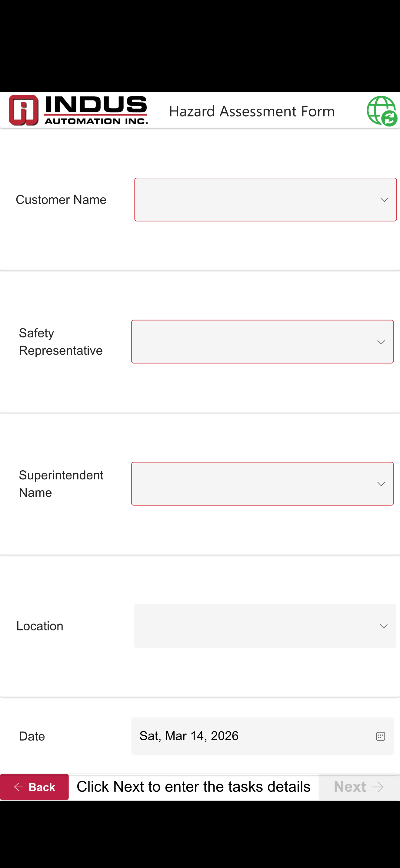Click the INDUS Automation Inc. wordmark
Screen dimensions: 400x868
tap(96, 110)
